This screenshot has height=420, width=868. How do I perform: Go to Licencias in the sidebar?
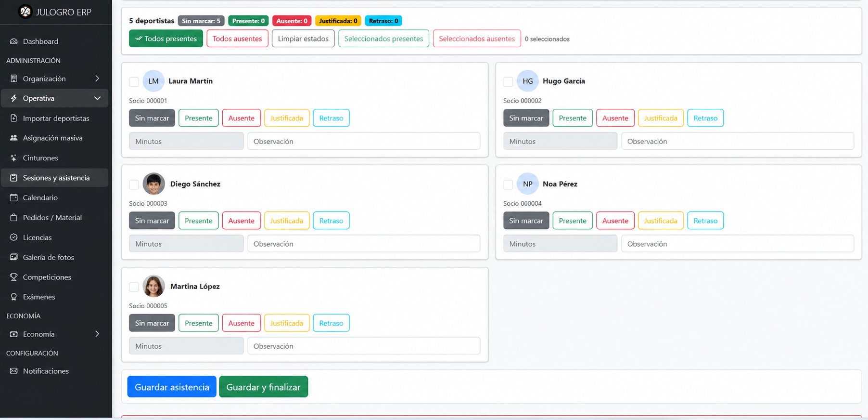pos(54,237)
